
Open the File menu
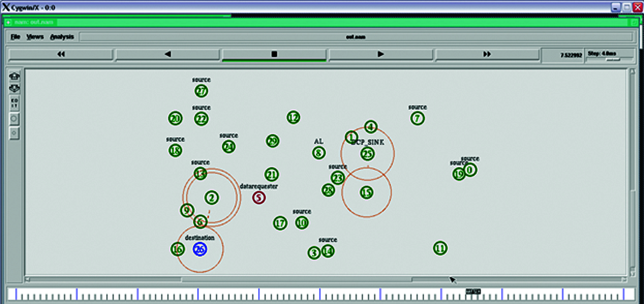pos(15,37)
